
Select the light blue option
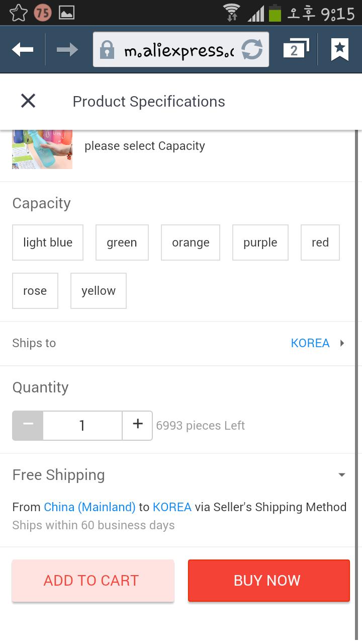(48, 243)
